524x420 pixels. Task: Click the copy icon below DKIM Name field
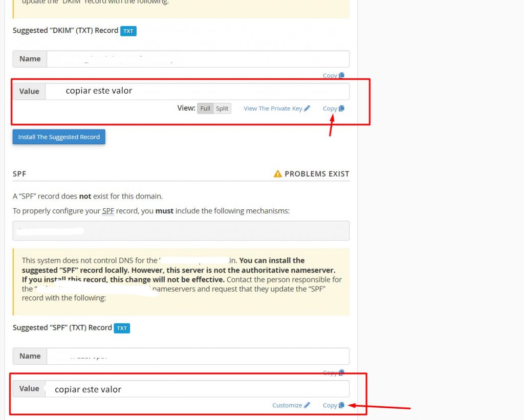(x=342, y=76)
